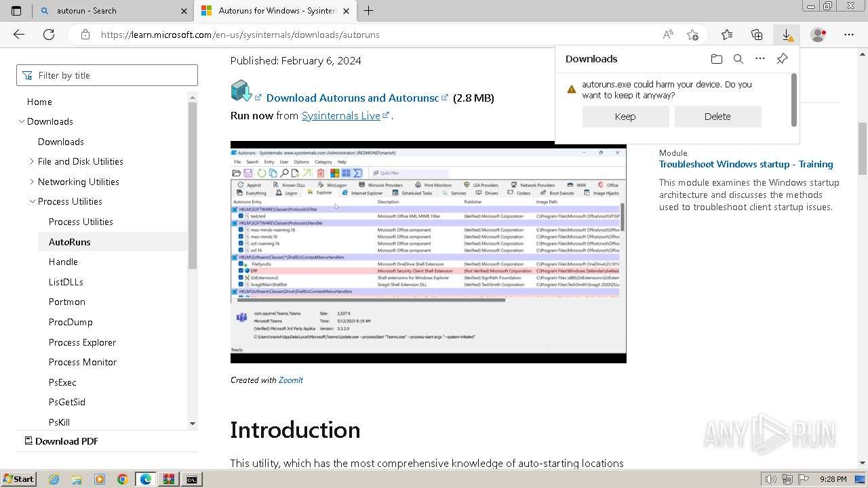Open Downloads child page in sidebar
The height and width of the screenshot is (488, 868).
pyautogui.click(x=61, y=142)
